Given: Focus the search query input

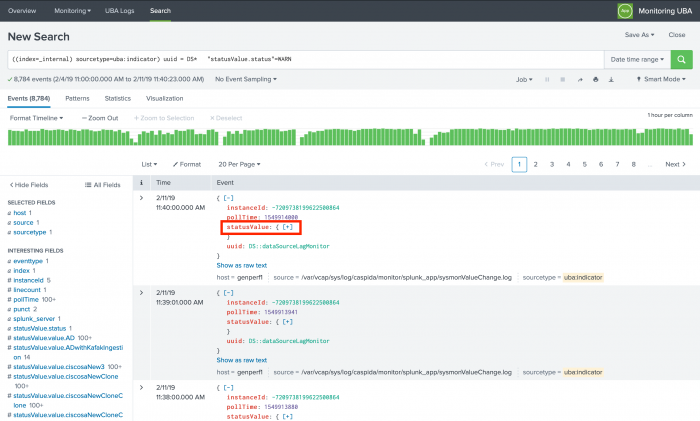Looking at the screenshot, I should pyautogui.click(x=306, y=59).
